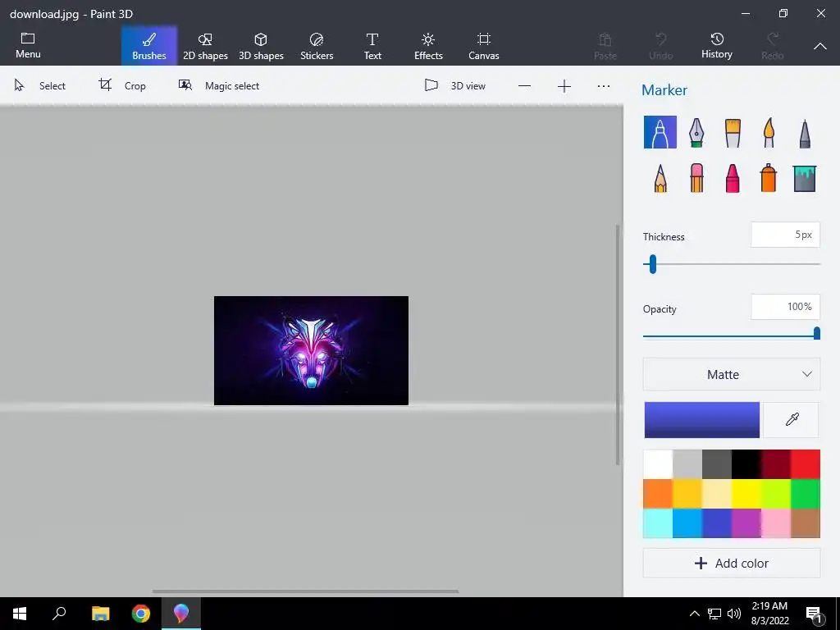Open taskbar search
840x630 pixels.
(x=59, y=614)
